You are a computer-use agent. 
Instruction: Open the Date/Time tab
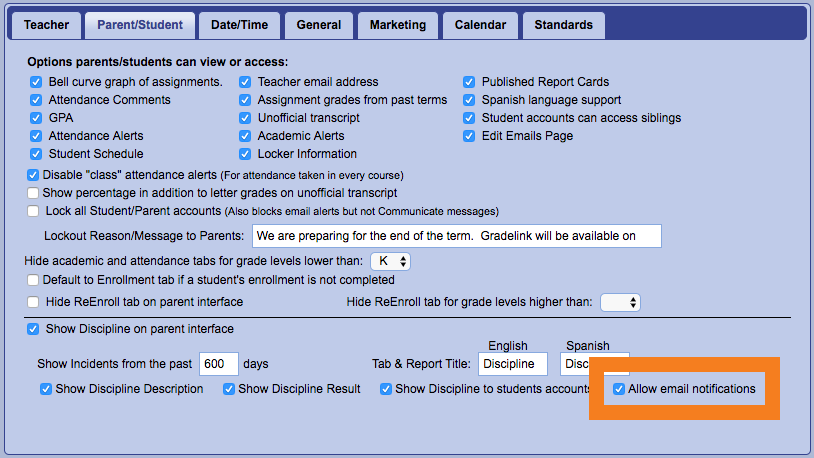pyautogui.click(x=237, y=24)
